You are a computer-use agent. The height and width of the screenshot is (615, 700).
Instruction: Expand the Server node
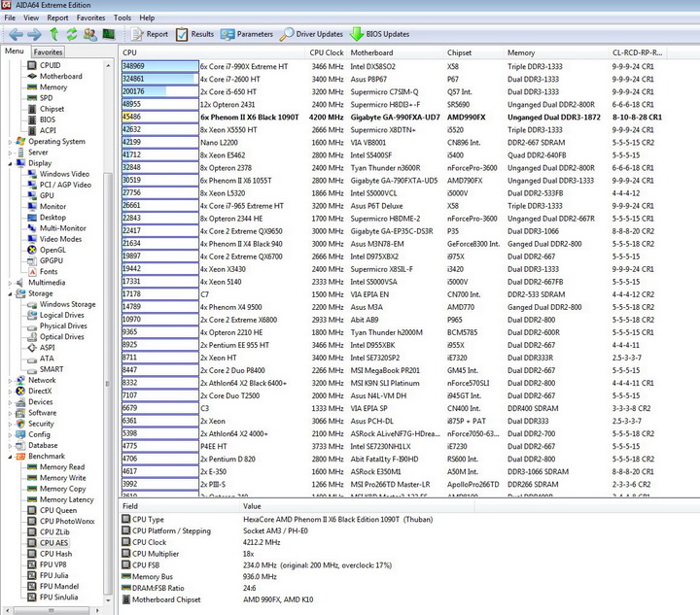[11, 153]
